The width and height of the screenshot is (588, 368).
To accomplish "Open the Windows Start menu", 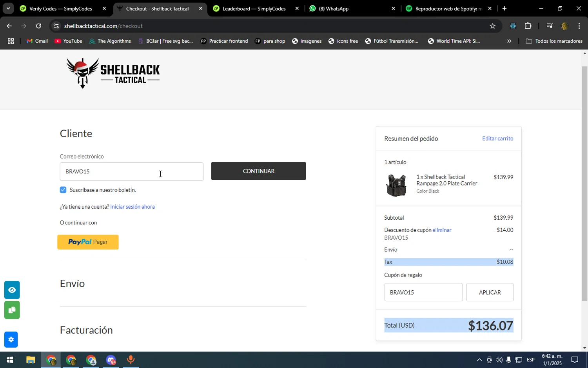I will pyautogui.click(x=10, y=360).
